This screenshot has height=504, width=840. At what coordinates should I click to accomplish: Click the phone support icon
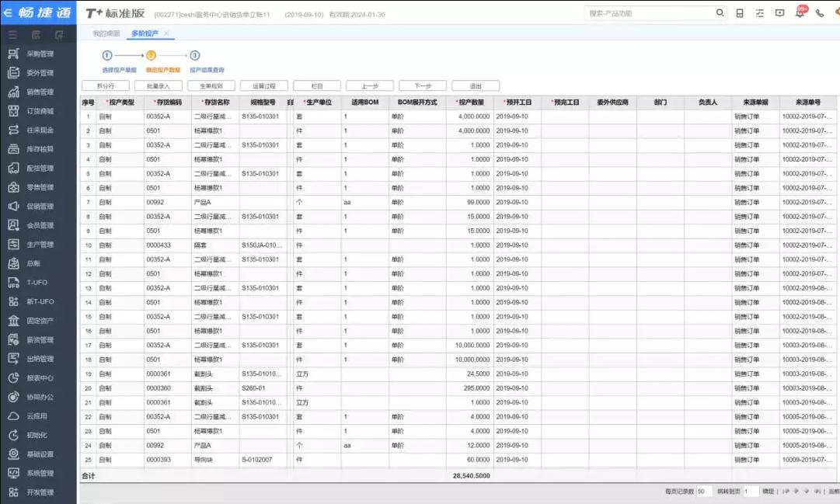(x=820, y=13)
